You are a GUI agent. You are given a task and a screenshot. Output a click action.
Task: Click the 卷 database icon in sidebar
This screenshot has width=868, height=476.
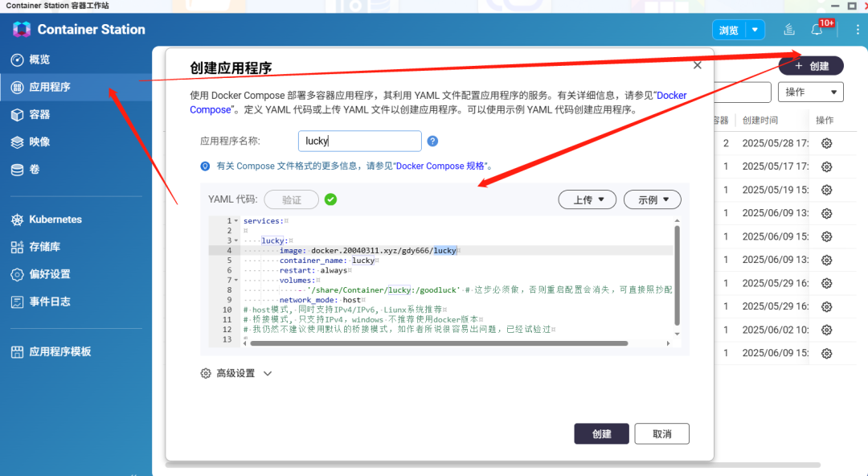[x=17, y=170]
